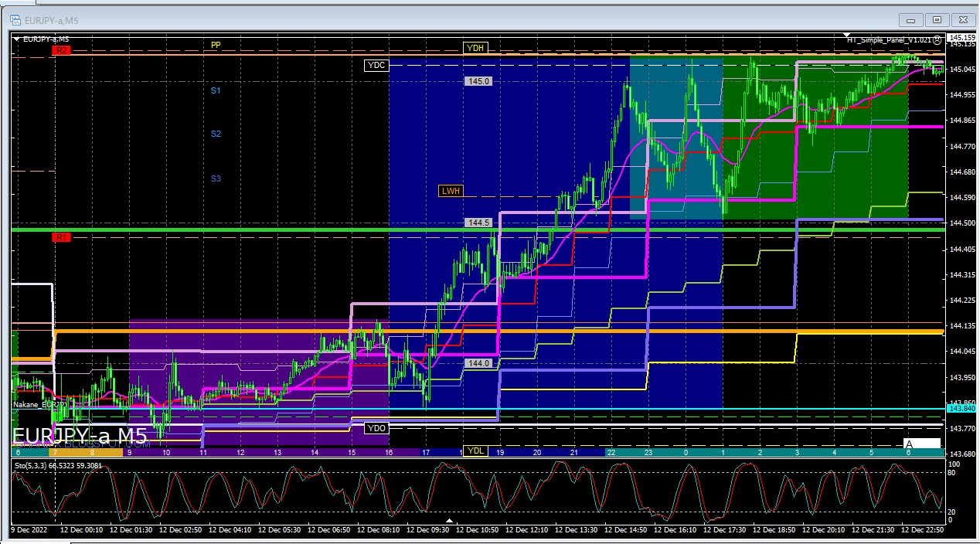Click the Nakane_EURJPY indicator label
Viewport: 980px width, 544px height.
click(40, 404)
